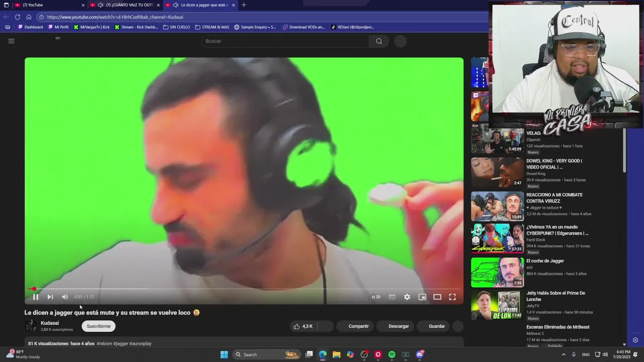The image size is (644, 362).
Task: Open the Download VODs bookmark
Action: pyautogui.click(x=303, y=27)
